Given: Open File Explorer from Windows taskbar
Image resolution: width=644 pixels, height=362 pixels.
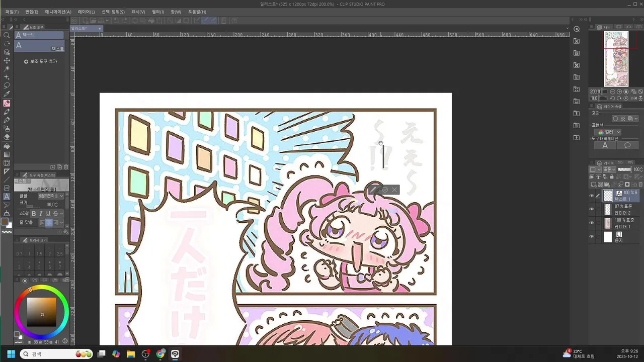Looking at the screenshot, I should click(131, 354).
